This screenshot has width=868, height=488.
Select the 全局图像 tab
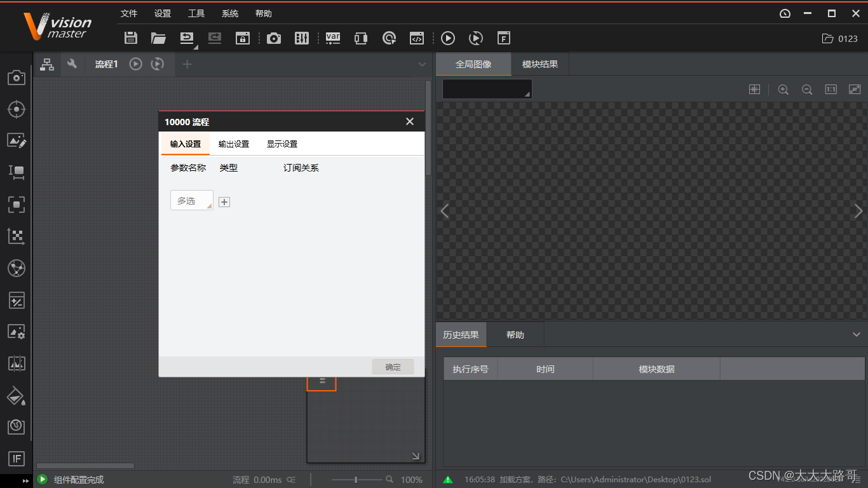[473, 64]
